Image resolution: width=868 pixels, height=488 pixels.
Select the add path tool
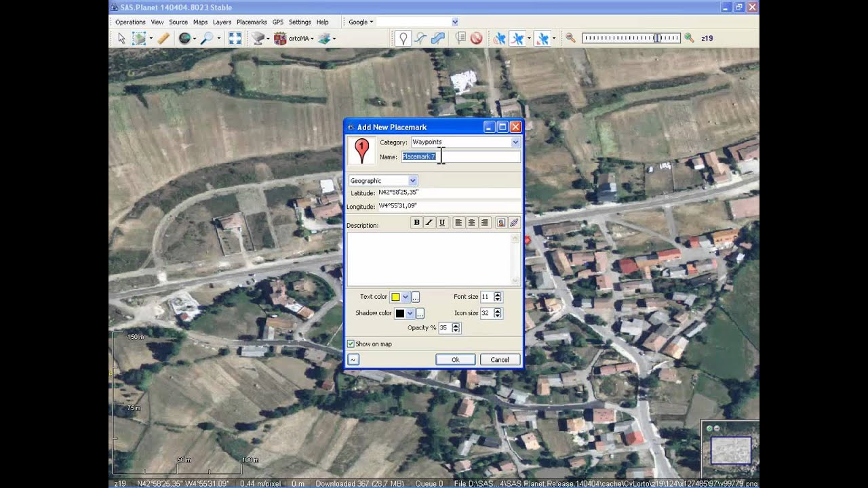[x=420, y=39]
